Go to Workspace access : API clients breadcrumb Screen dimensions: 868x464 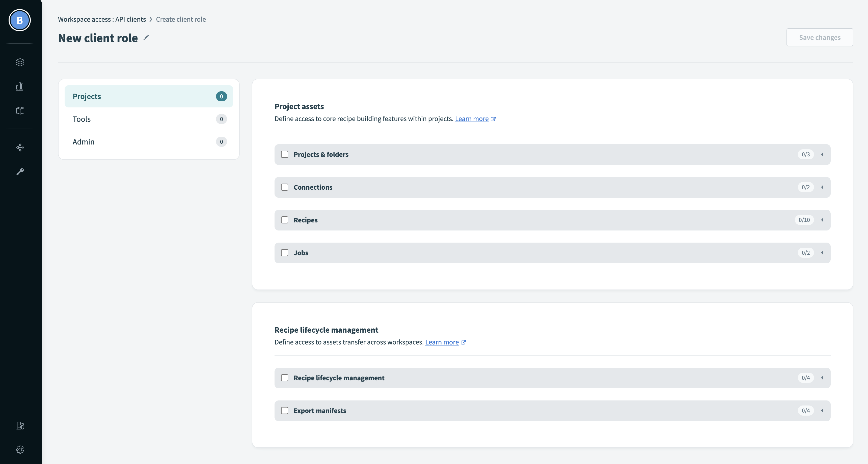pyautogui.click(x=102, y=19)
